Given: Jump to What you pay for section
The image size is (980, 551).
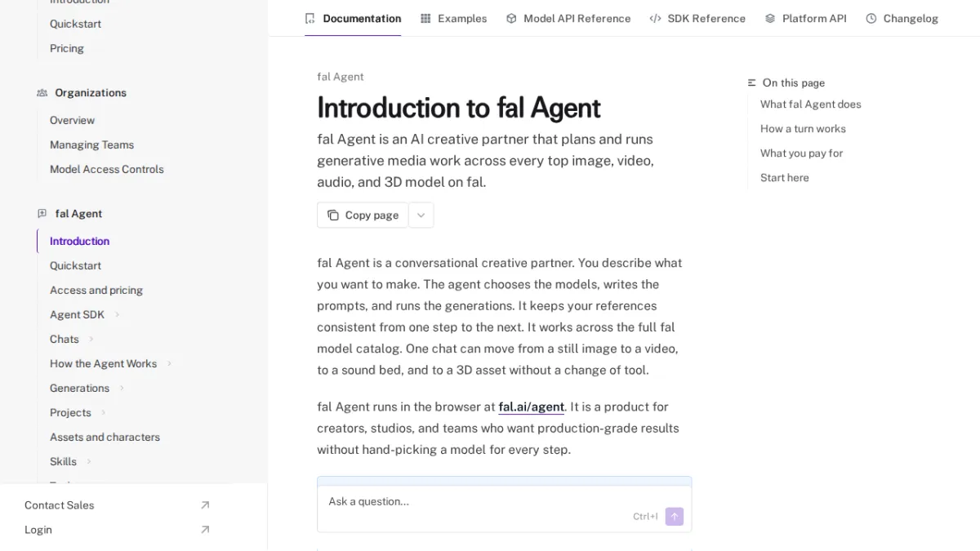Looking at the screenshot, I should tap(801, 153).
